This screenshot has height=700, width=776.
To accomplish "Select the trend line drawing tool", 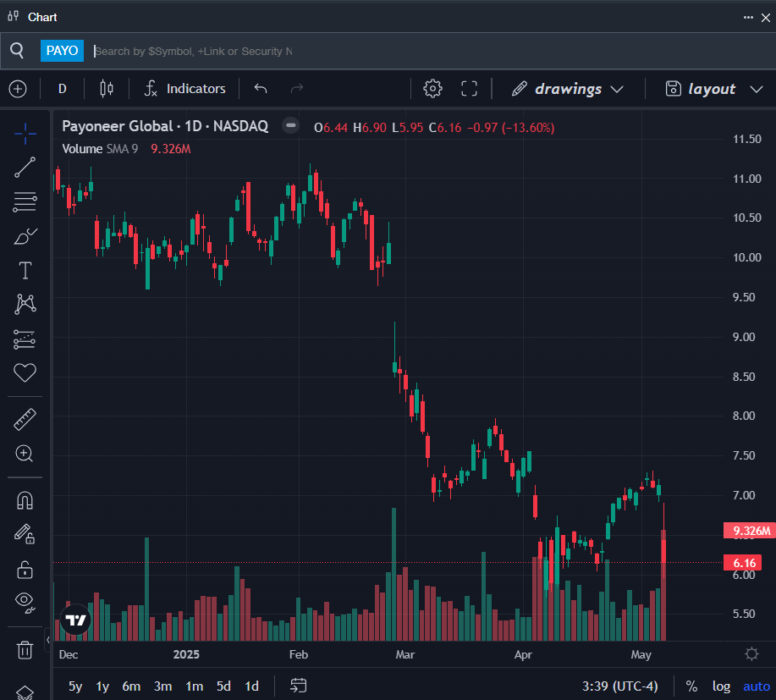I will coord(25,168).
